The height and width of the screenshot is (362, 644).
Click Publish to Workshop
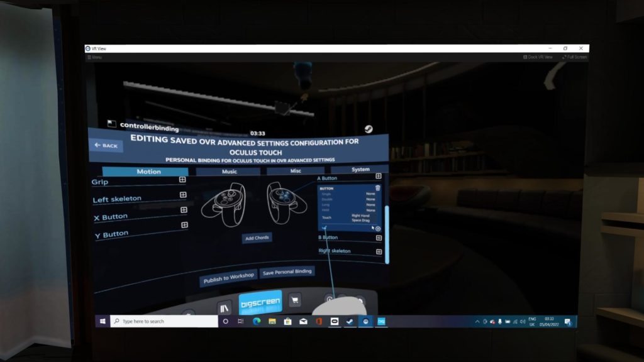[x=228, y=278]
